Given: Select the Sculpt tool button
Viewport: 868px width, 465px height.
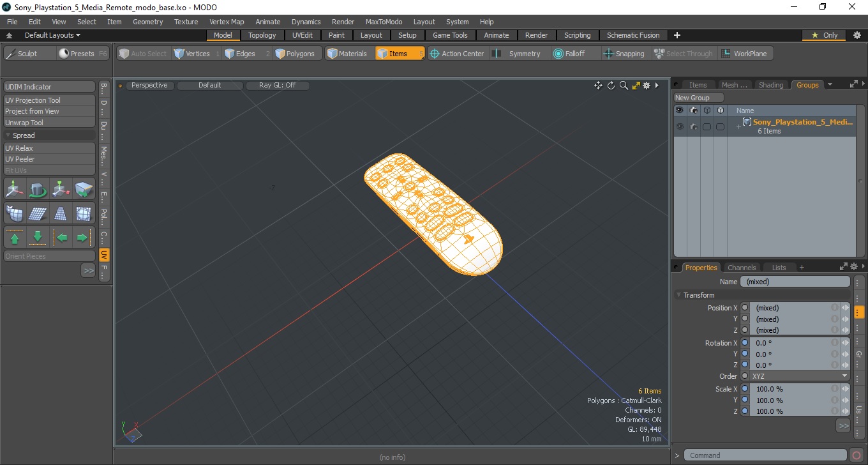Looking at the screenshot, I should [x=29, y=54].
